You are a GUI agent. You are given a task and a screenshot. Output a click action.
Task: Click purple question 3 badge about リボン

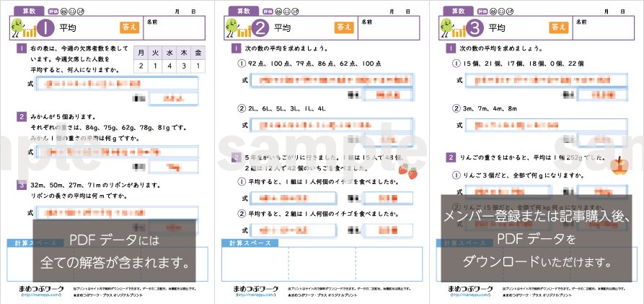tap(21, 185)
